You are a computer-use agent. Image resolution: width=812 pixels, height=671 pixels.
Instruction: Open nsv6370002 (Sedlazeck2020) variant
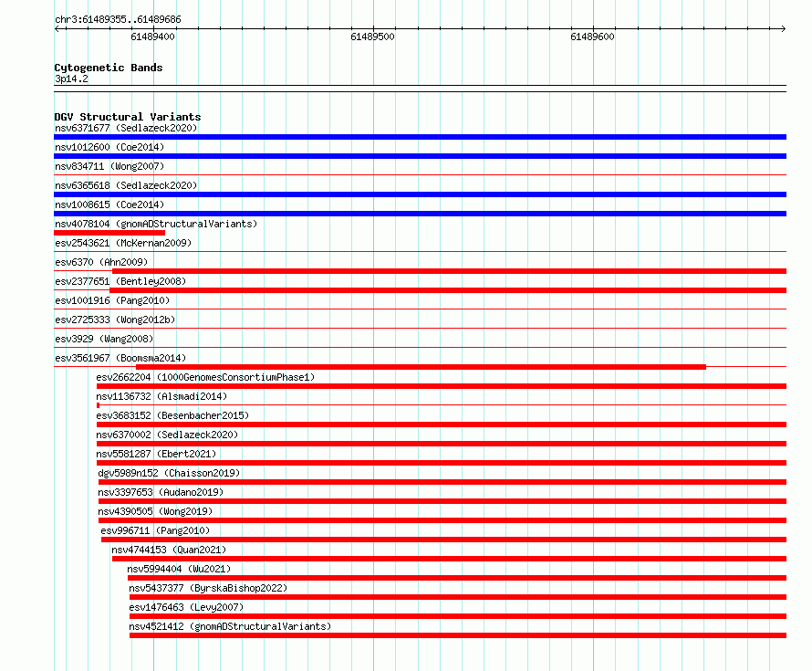coord(167,435)
